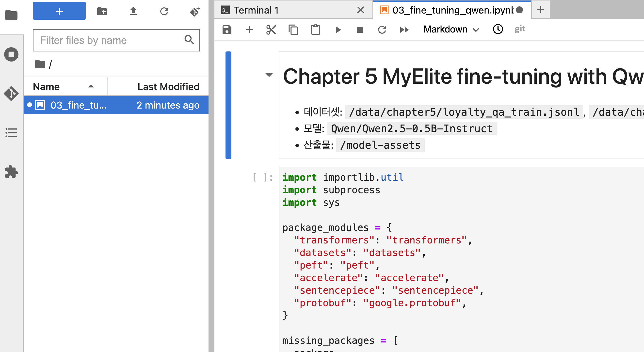Click the blue cell collapser bar
The width and height of the screenshot is (644, 352).
point(228,105)
